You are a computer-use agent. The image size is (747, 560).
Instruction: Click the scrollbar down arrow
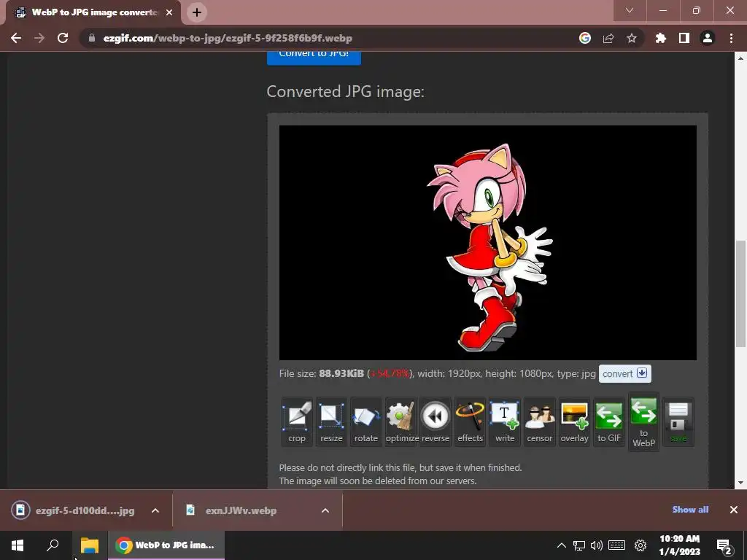click(x=740, y=483)
